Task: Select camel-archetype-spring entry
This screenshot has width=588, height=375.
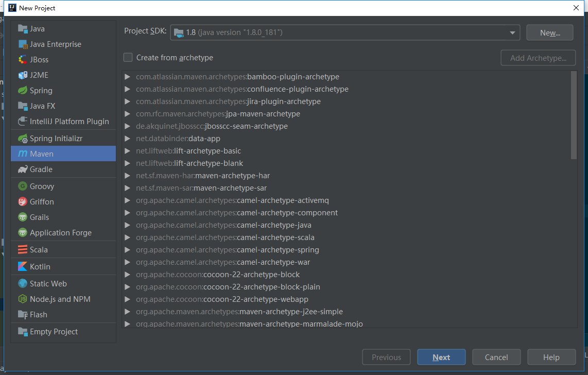Action: pyautogui.click(x=227, y=250)
